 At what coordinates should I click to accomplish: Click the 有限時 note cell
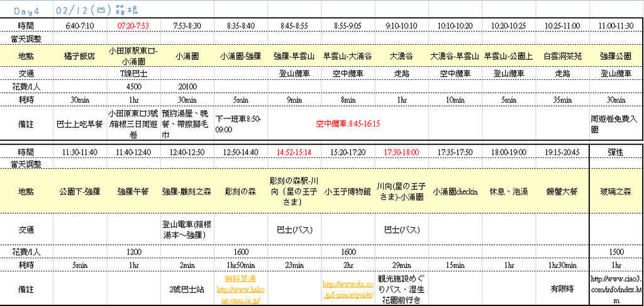(562, 289)
